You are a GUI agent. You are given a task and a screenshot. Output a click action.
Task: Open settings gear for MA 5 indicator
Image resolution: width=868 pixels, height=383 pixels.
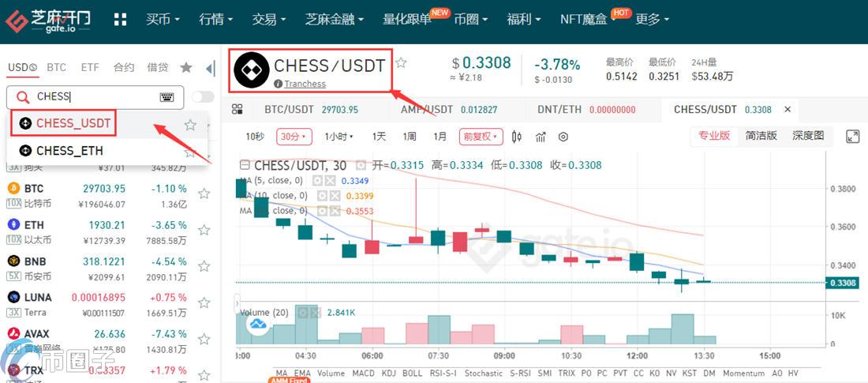point(318,181)
